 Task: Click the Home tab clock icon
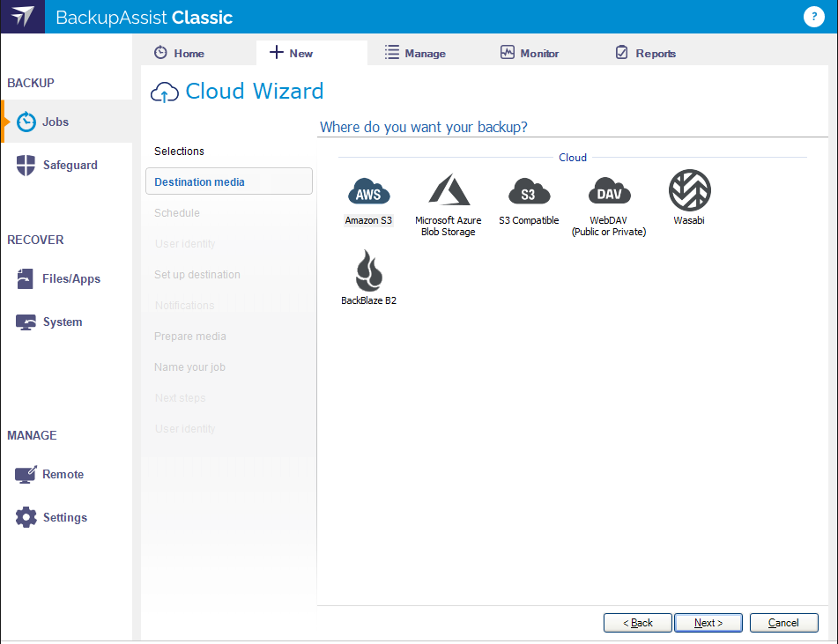160,52
